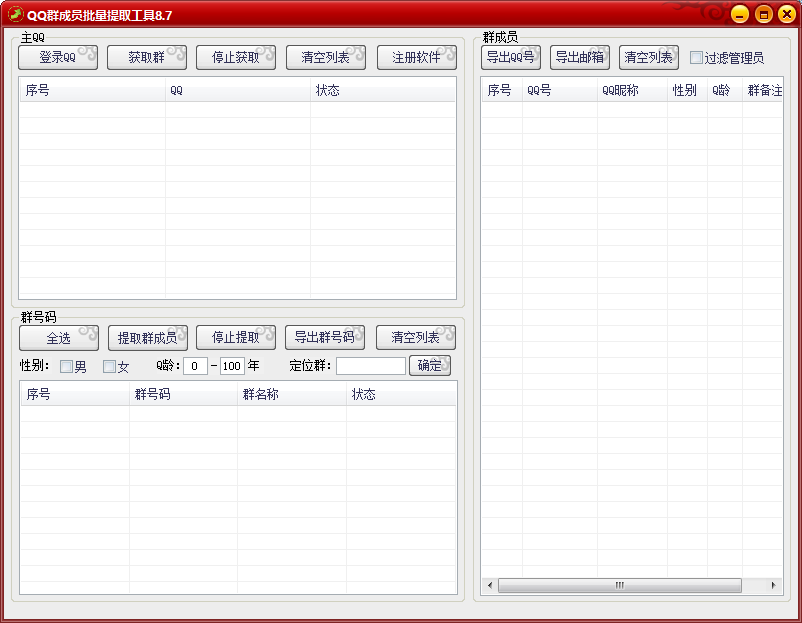This screenshot has width=802, height=623.
Task: Click the 群号码 column header
Action: click(184, 394)
